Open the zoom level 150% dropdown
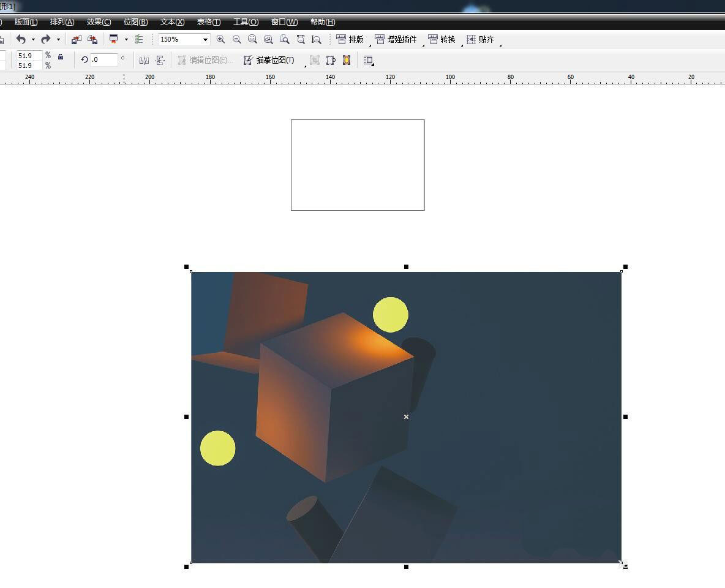This screenshot has height=588, width=725. point(205,39)
